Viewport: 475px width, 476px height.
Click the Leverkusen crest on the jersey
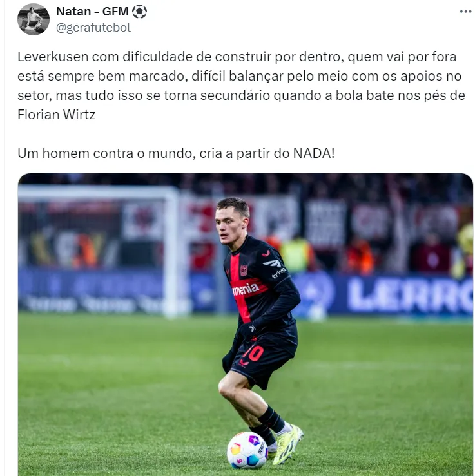pos(244,270)
